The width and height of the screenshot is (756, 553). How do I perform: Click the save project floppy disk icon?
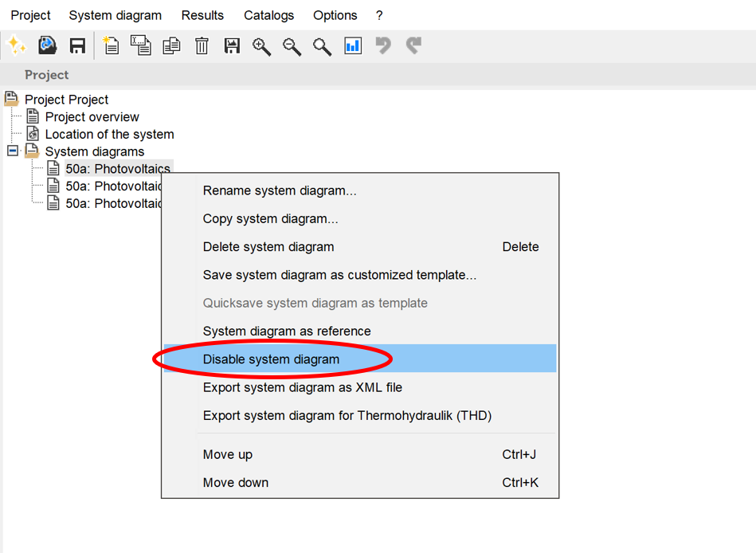[77, 45]
